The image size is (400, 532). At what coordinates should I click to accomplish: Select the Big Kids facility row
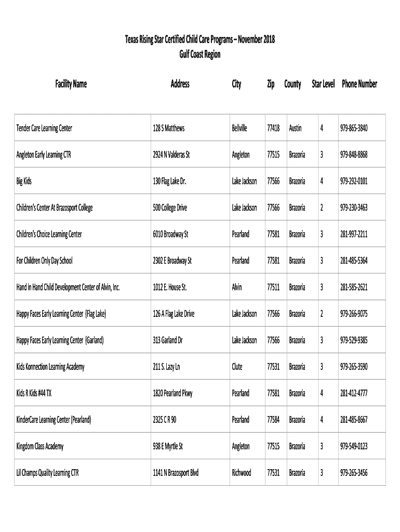click(x=200, y=181)
